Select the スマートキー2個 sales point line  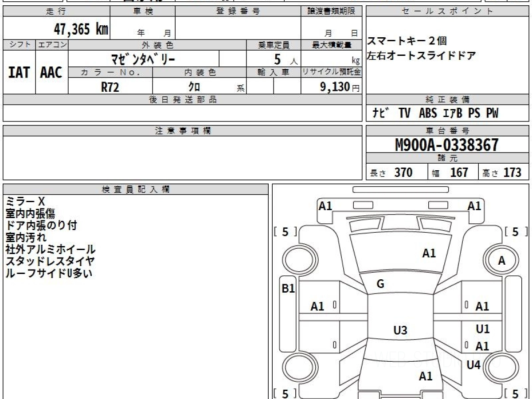pos(407,41)
